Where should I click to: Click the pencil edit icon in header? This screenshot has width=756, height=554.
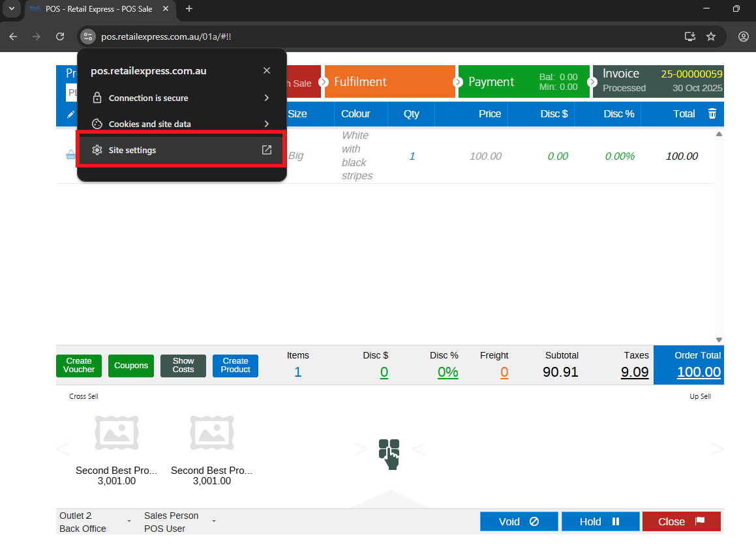[x=70, y=114]
